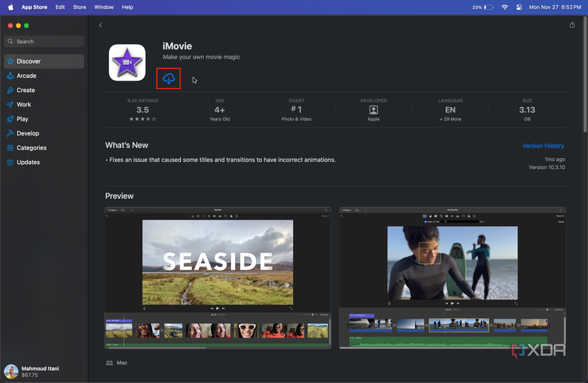
Task: Click the EN language info
Action: pos(450,110)
